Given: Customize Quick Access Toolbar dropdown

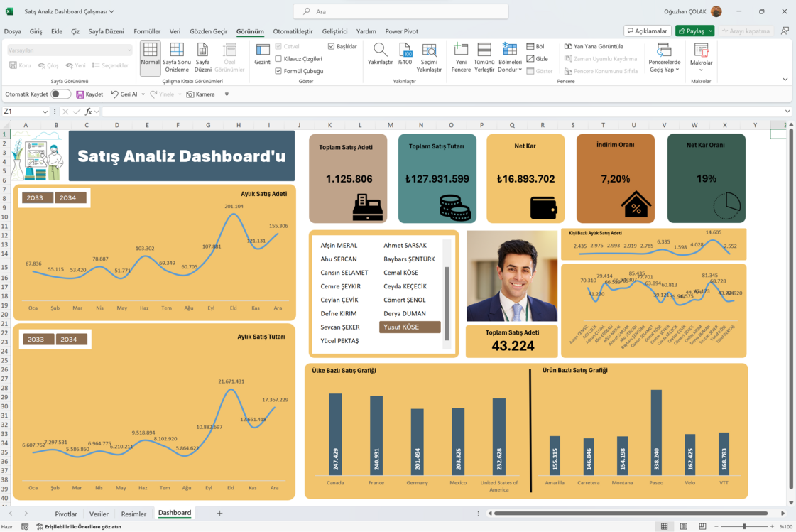Looking at the screenshot, I should pos(227,94).
